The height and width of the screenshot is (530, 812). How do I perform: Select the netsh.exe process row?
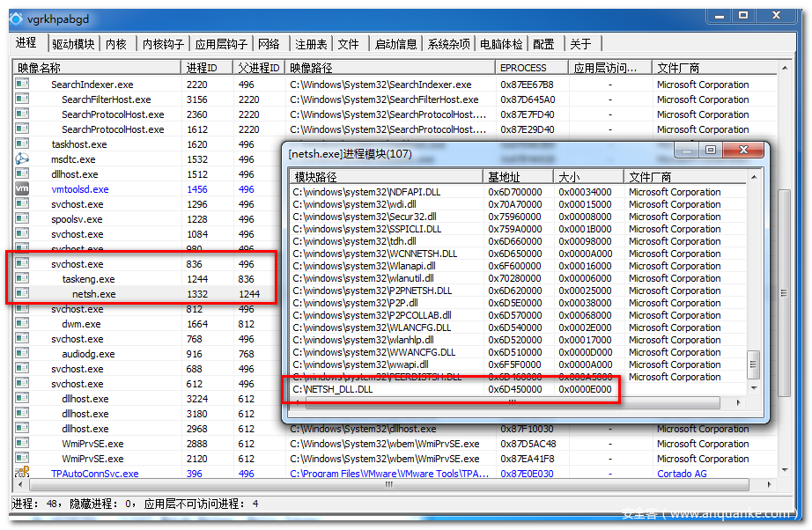coord(93,294)
